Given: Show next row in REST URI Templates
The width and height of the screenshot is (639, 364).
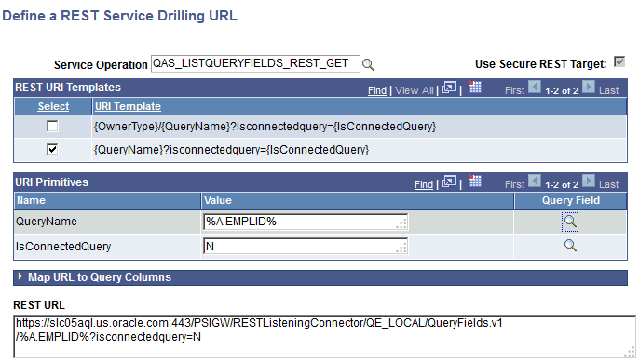Looking at the screenshot, I should [588, 87].
